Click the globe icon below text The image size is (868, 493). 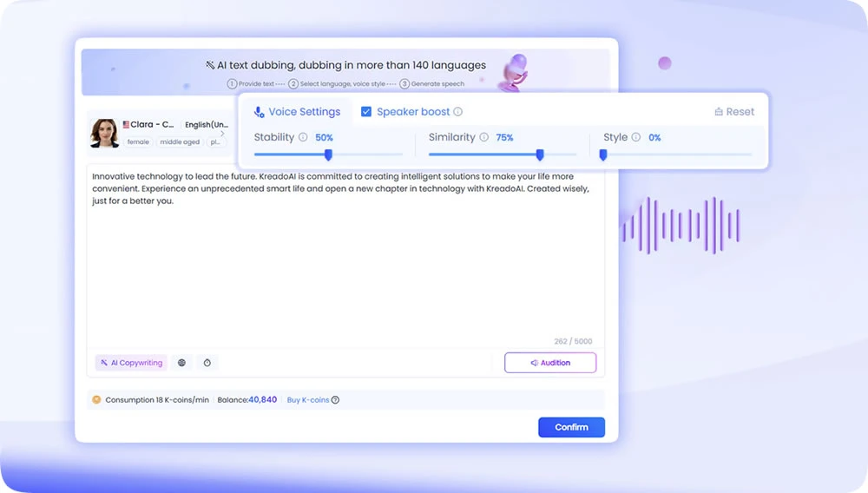181,363
